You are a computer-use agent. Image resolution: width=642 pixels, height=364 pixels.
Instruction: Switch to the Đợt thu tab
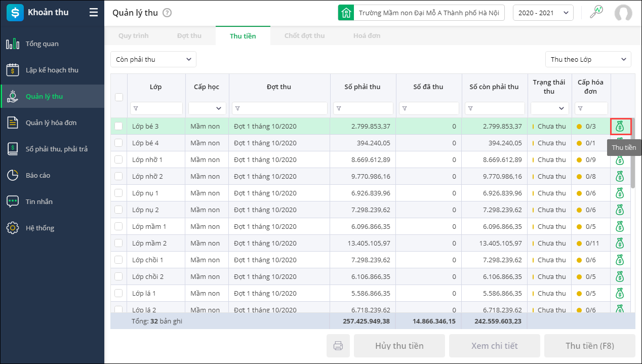tap(189, 36)
